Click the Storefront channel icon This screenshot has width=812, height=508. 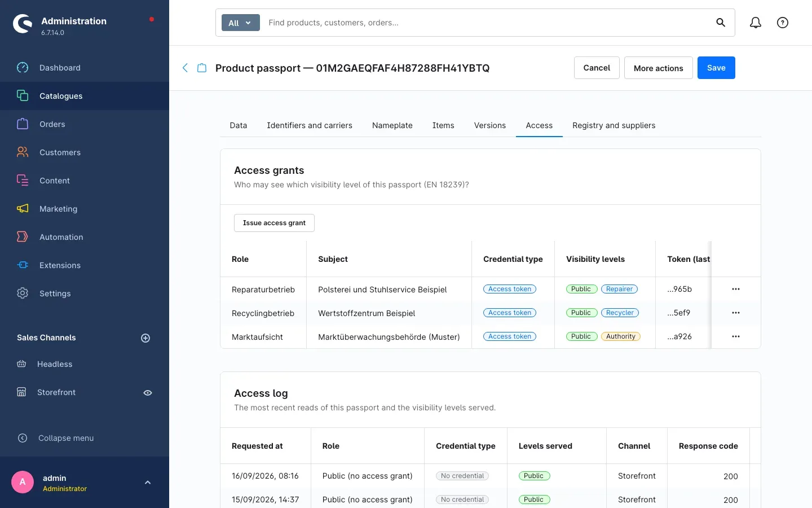(x=21, y=392)
